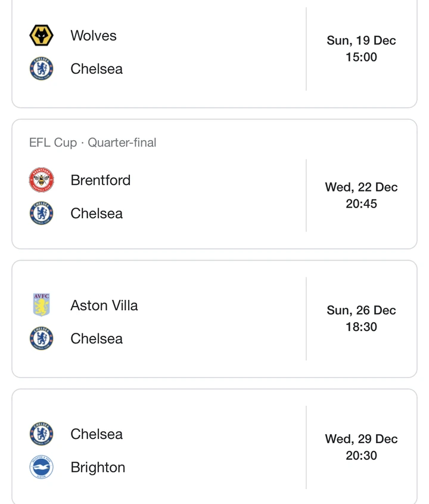The height and width of the screenshot is (504, 429).
Task: Select the Brighton team name
Action: pyautogui.click(x=98, y=468)
